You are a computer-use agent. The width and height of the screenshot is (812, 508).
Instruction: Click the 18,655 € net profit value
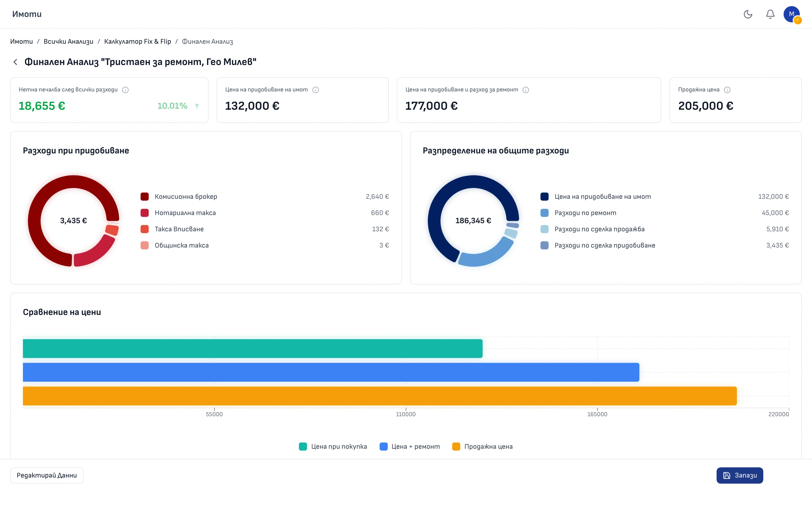42,106
